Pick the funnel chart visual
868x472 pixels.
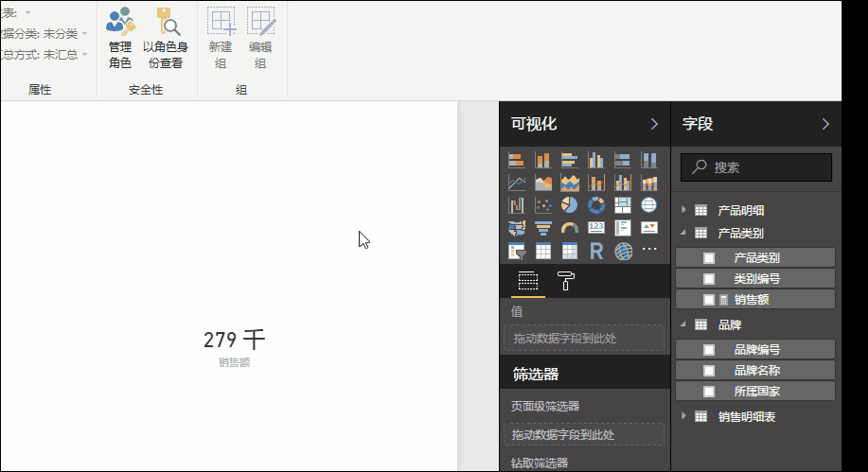click(x=542, y=228)
